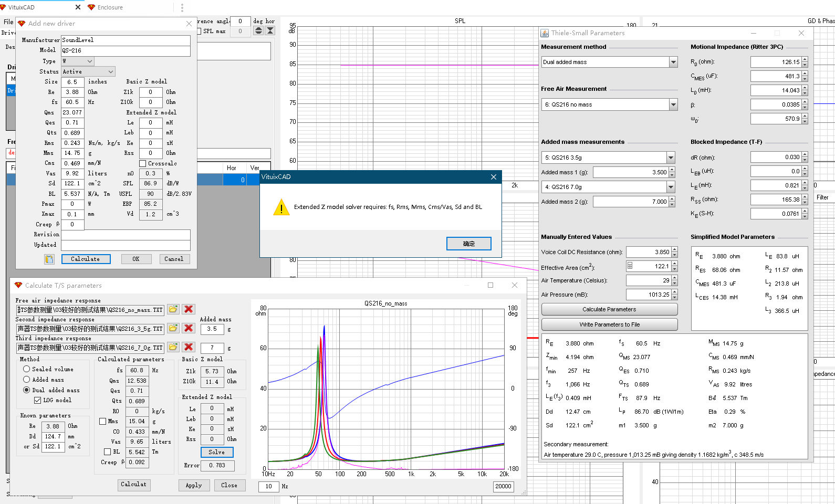Click the up-down arrows icon beside SPL max

coord(258,31)
